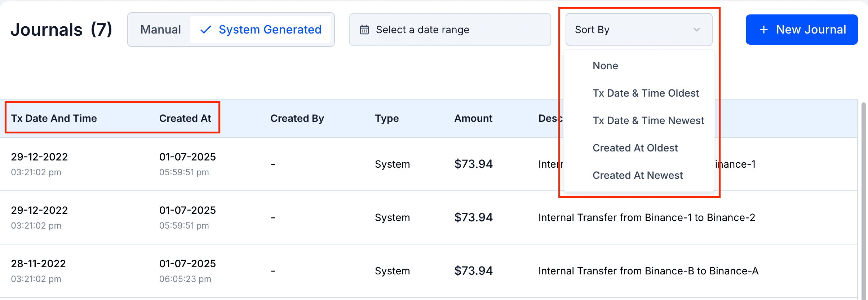Choose None from sort options
The image size is (868, 300).
(605, 66)
